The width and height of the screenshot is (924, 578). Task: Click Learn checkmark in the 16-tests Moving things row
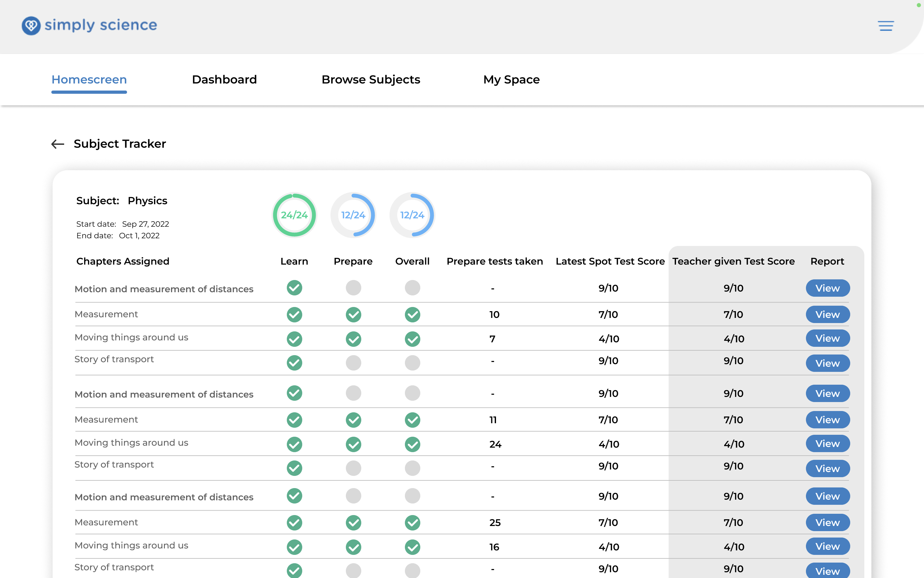(x=295, y=547)
